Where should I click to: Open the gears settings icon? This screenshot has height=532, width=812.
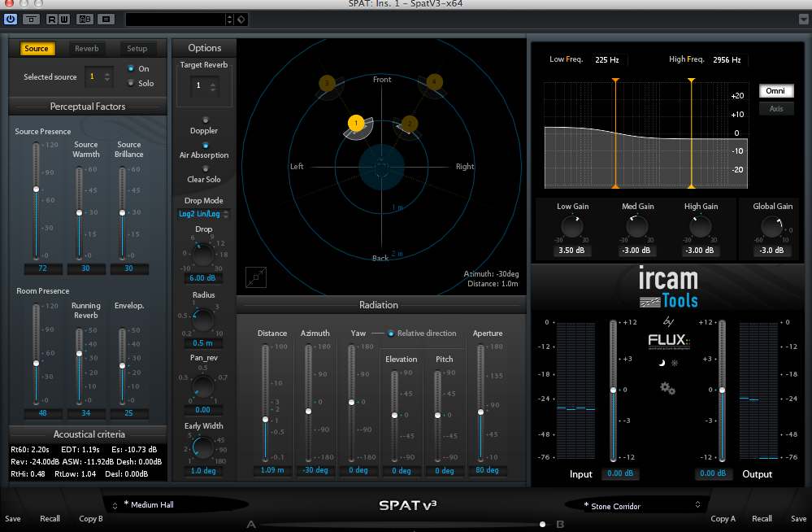pos(667,388)
